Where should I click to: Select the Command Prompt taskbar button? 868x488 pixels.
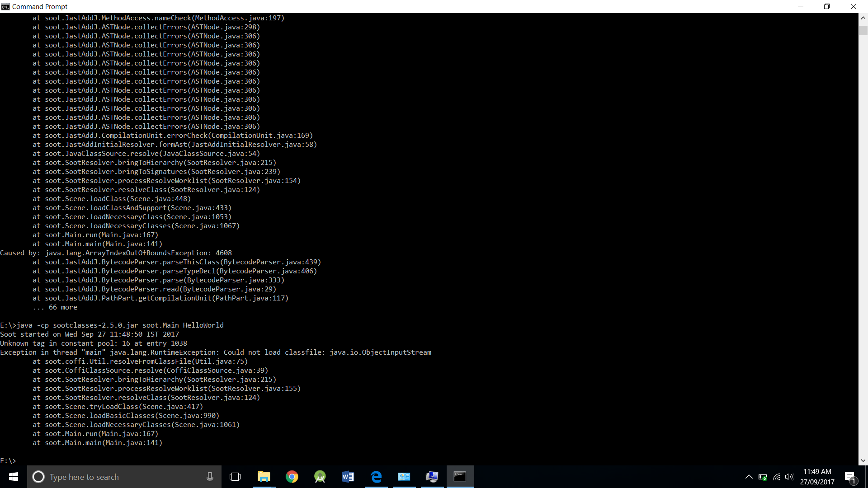click(460, 477)
